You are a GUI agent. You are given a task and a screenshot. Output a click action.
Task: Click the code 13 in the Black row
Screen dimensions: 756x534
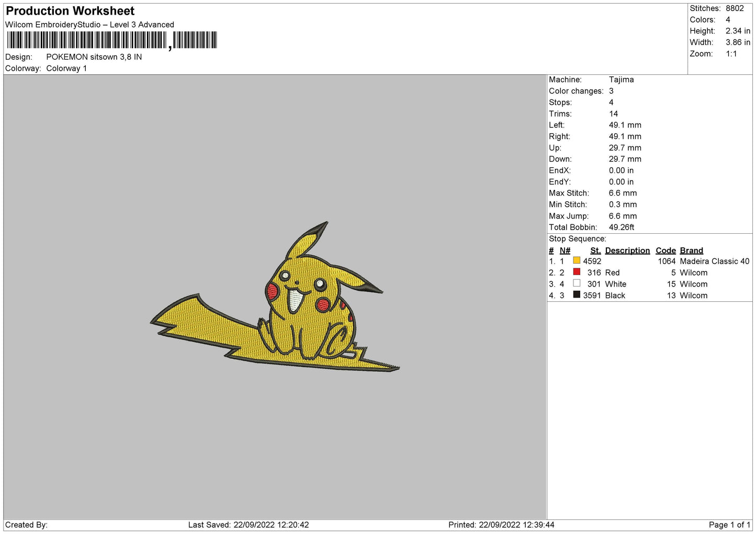pos(671,296)
